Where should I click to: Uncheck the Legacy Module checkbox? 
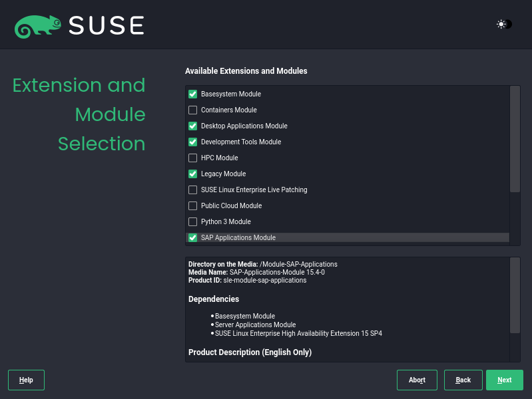(x=192, y=174)
